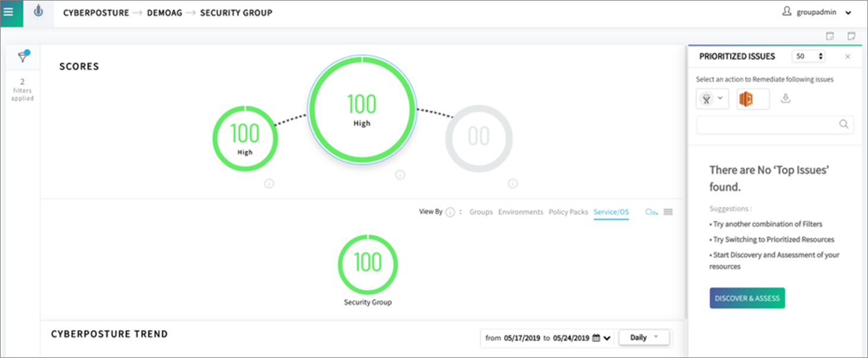
Task: Open the Daily frequency dropdown
Action: pyautogui.click(x=644, y=338)
